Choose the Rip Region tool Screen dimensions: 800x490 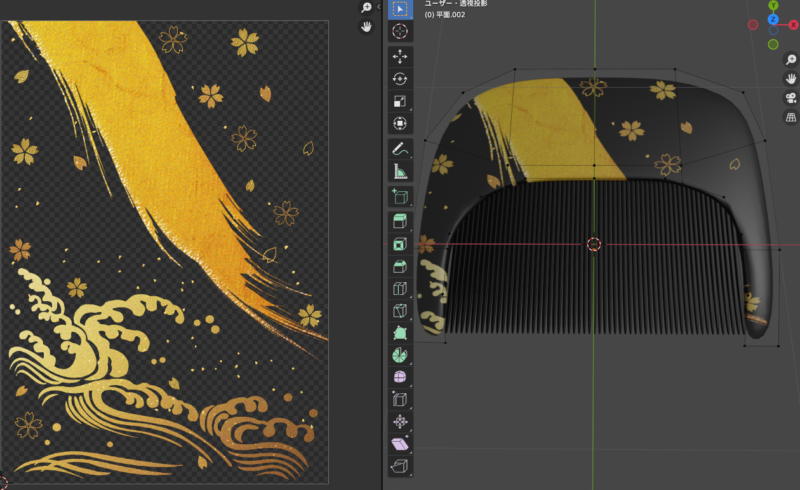pyautogui.click(x=400, y=466)
